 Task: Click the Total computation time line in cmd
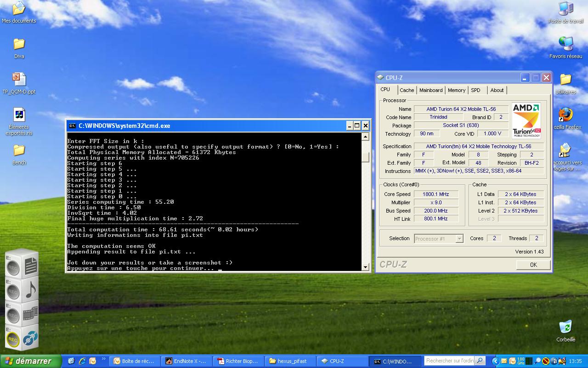click(x=163, y=230)
